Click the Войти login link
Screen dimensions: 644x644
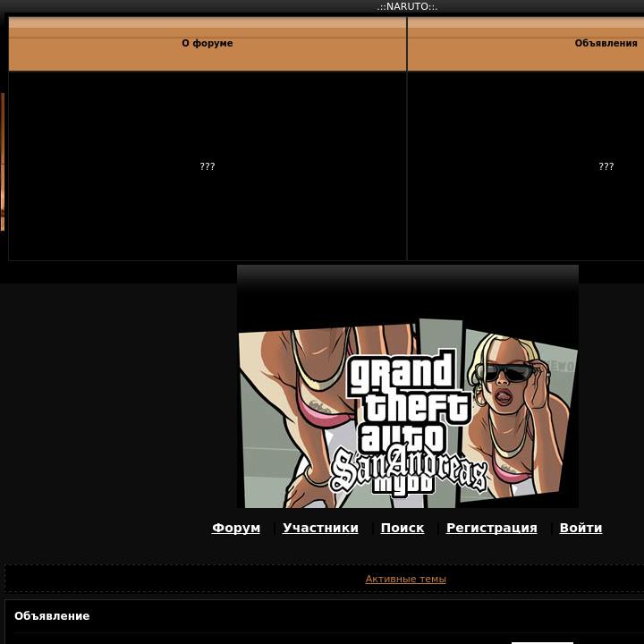(580, 528)
